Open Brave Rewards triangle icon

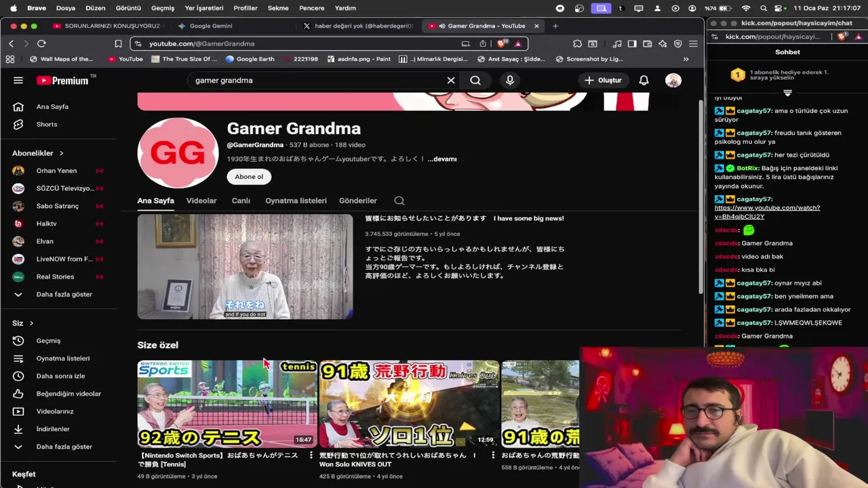pos(518,43)
